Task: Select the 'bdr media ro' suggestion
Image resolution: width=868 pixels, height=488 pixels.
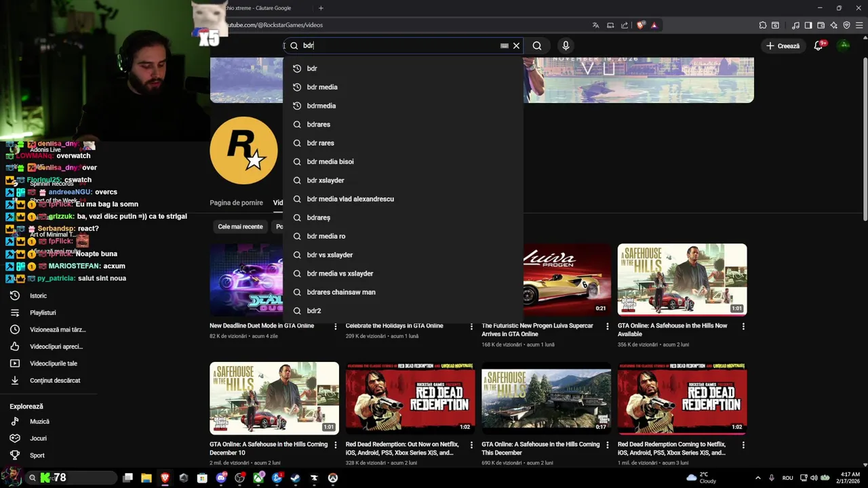Action: [403, 236]
